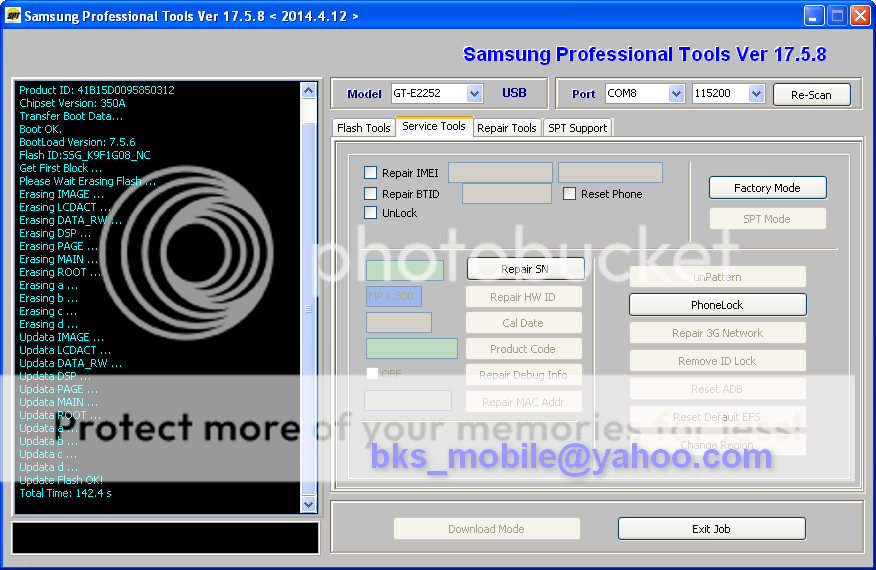Enable the Repair IMEI checkbox
The image size is (876, 570).
[370, 173]
